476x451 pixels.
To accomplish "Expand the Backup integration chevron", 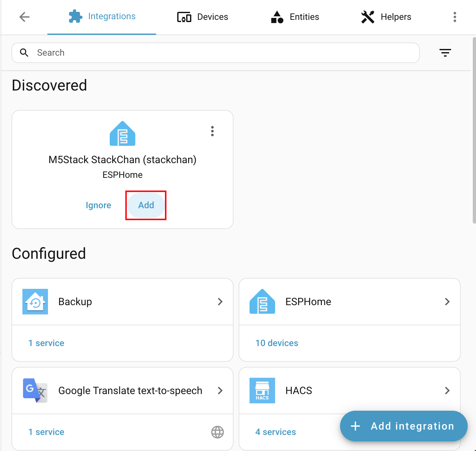I will 220,302.
